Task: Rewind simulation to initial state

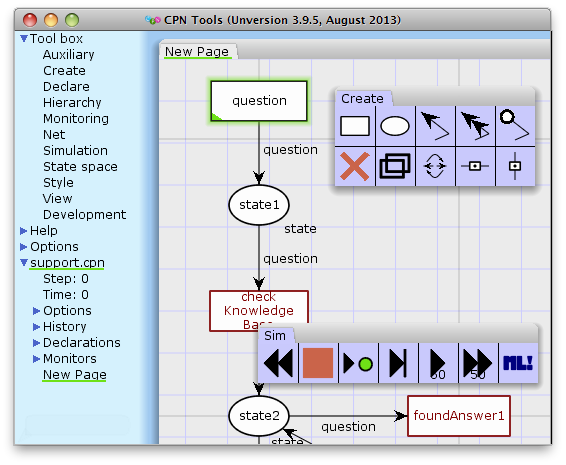Action: coord(278,363)
